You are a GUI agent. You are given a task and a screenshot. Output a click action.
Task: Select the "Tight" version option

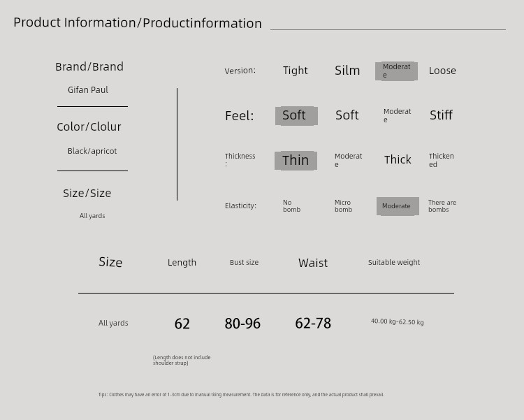pos(295,71)
